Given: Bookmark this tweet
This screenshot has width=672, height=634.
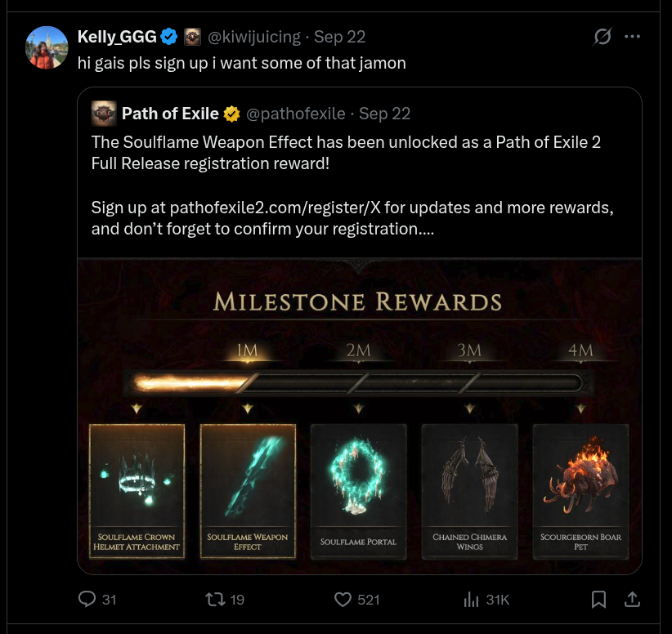Looking at the screenshot, I should (x=598, y=600).
